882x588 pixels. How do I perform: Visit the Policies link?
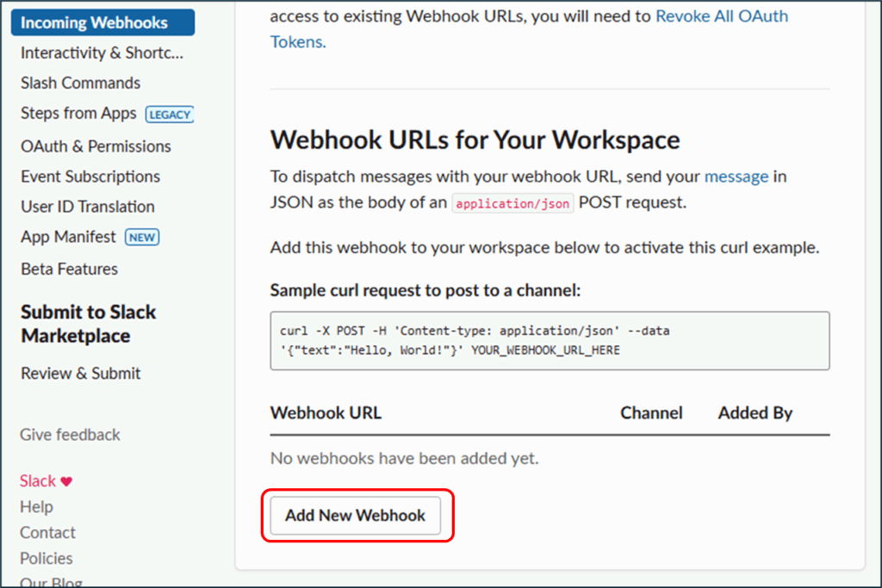[x=47, y=558]
